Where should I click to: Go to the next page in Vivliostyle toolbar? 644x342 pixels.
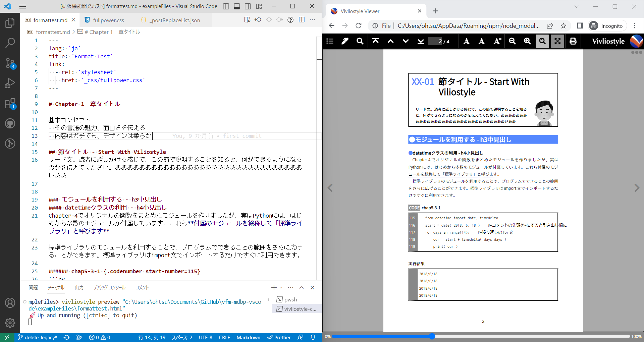pyautogui.click(x=406, y=41)
